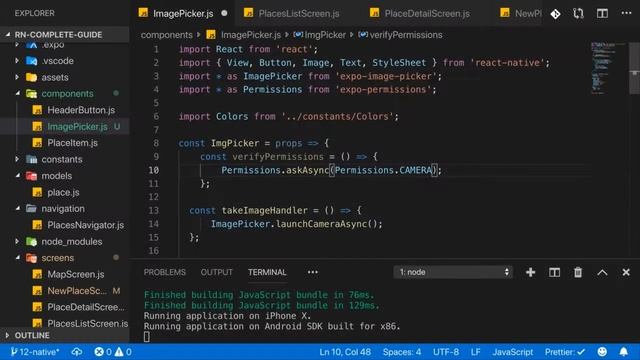The width and height of the screenshot is (640, 360).
Task: Click line number 13 in gutter
Action: pos(153,210)
